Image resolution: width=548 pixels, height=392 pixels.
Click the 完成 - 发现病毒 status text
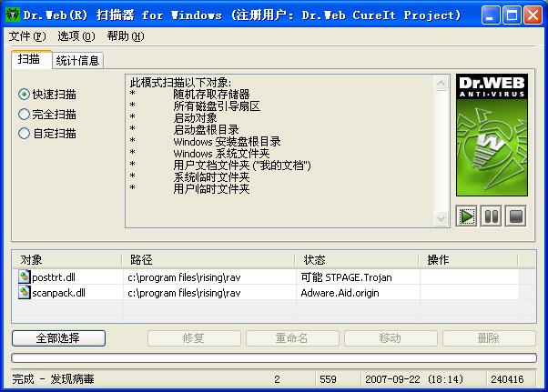tap(53, 379)
